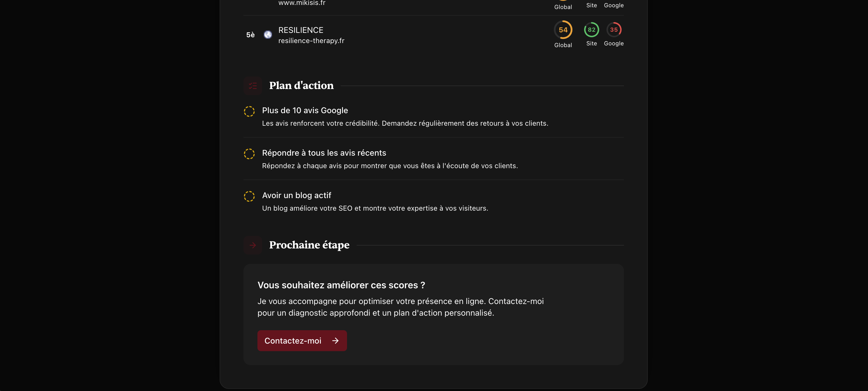Click the 'Avoir un blog actif' action title
The image size is (868, 391).
[x=296, y=195]
